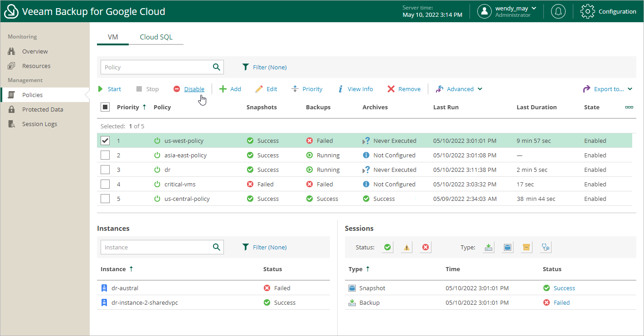Sort by the State column header
Image resolution: width=644 pixels, height=336 pixels.
[x=591, y=107]
